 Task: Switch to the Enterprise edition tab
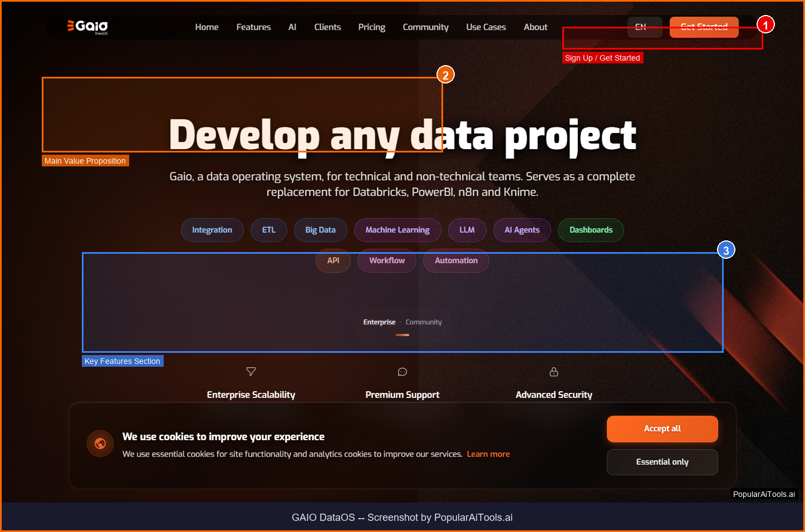click(x=379, y=322)
